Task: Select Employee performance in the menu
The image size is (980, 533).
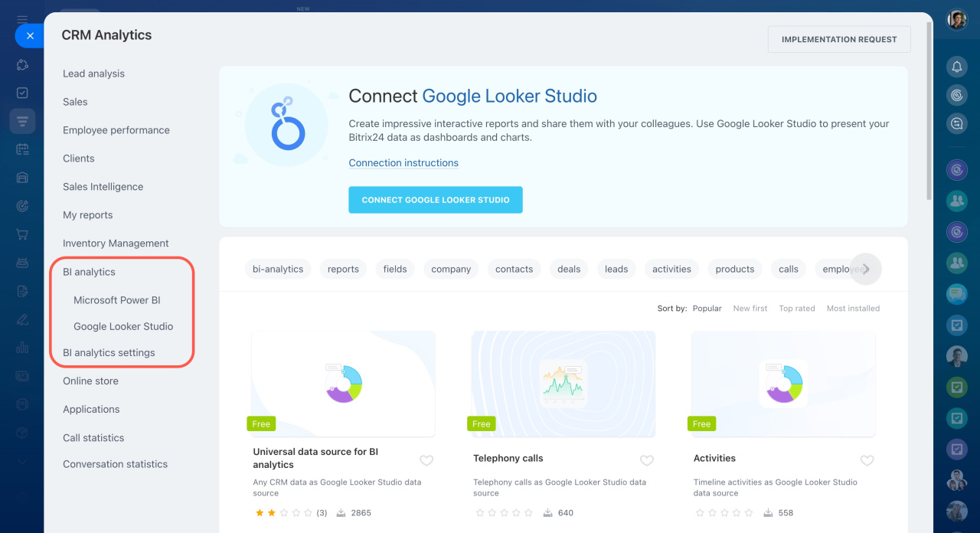Action: 116,130
